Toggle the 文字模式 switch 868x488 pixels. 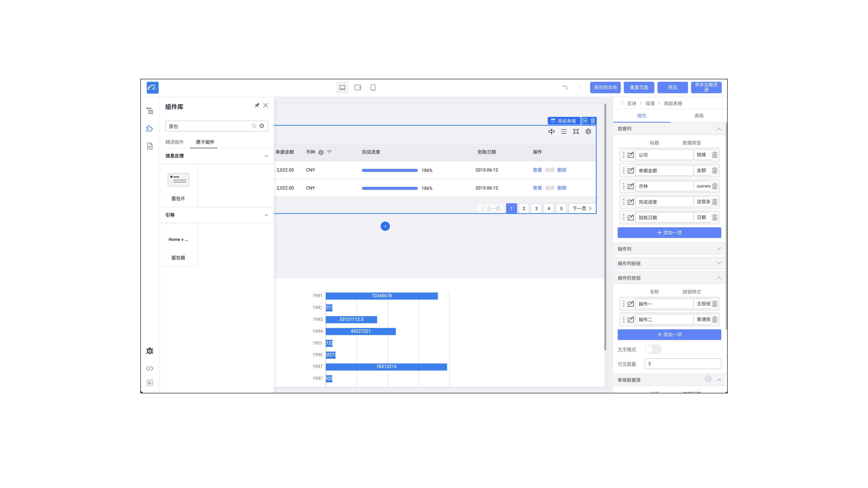pos(653,349)
